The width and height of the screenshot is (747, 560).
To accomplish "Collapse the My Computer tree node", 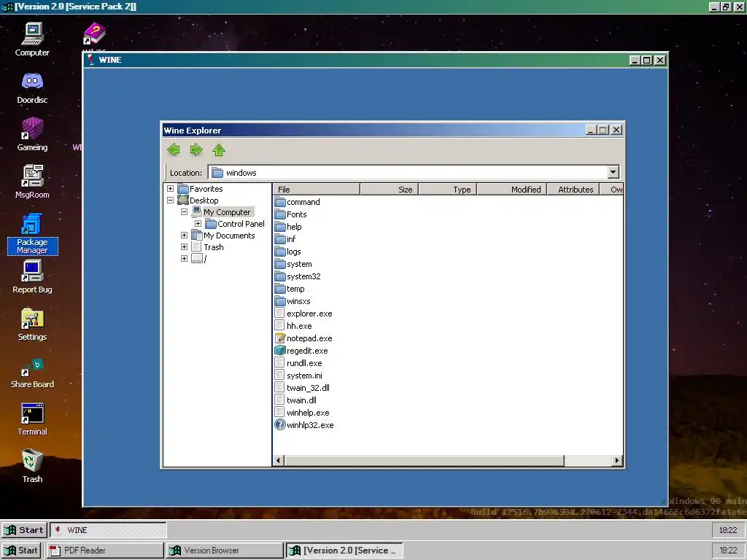I will [184, 212].
